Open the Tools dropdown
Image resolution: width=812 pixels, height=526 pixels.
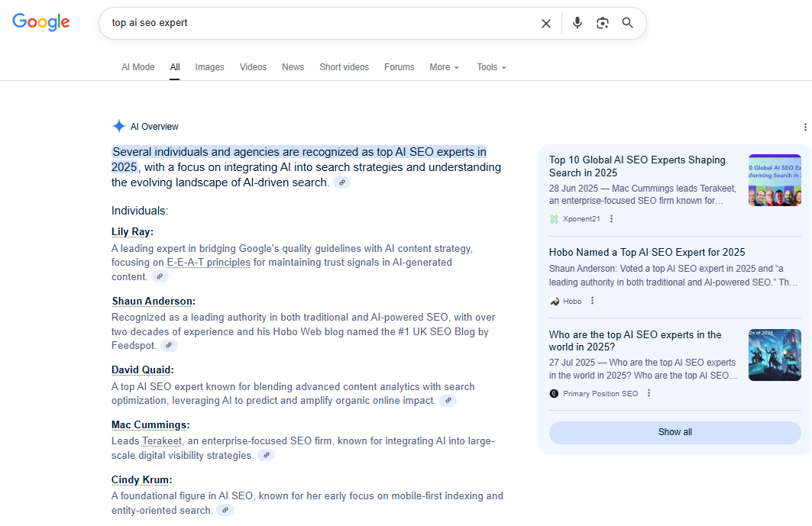pos(491,67)
